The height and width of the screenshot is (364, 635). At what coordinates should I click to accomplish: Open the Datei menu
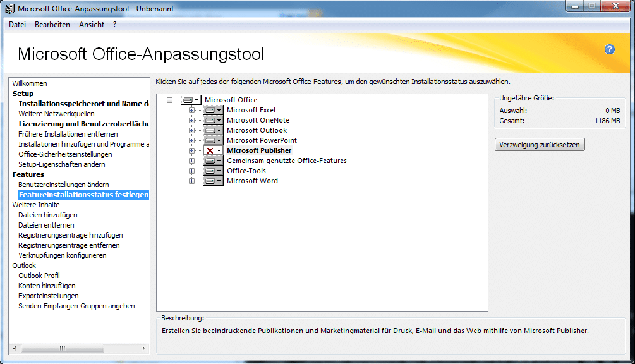pos(18,25)
